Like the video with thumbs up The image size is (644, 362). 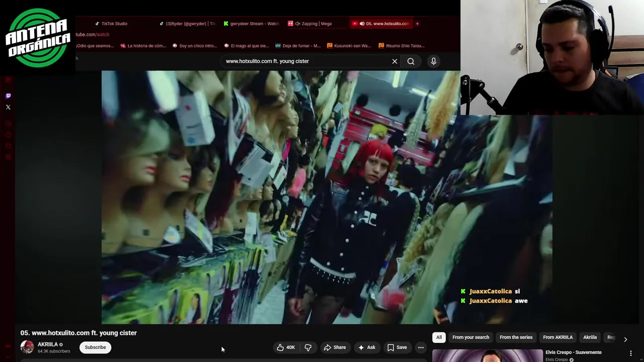(x=286, y=347)
